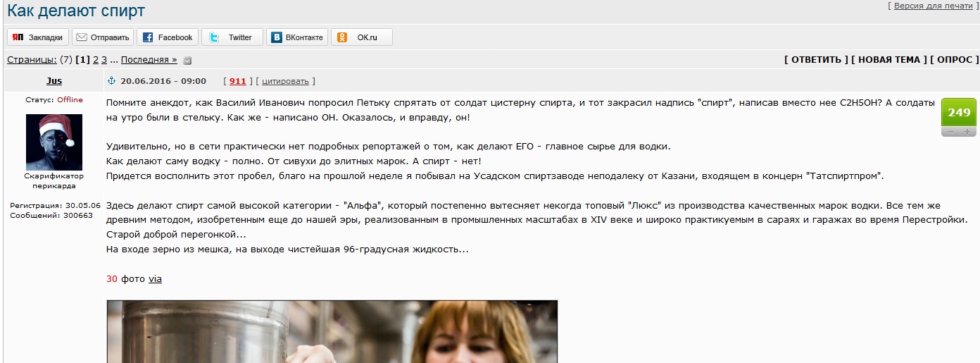Open the Jus user profile link
The image size is (980, 363).
[x=54, y=81]
